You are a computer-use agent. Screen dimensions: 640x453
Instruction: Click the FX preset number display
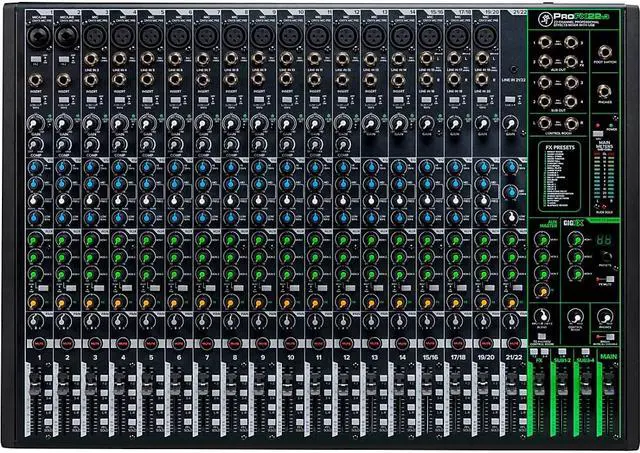coord(604,240)
